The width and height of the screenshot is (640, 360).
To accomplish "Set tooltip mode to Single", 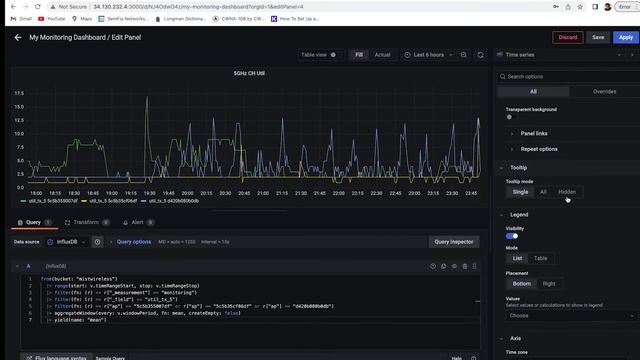I will coord(520,192).
